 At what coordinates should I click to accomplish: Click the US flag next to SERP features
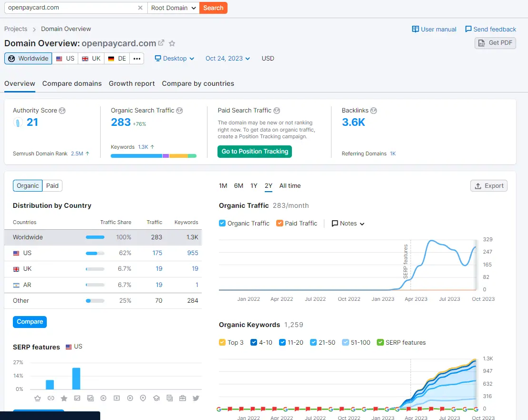coord(69,347)
